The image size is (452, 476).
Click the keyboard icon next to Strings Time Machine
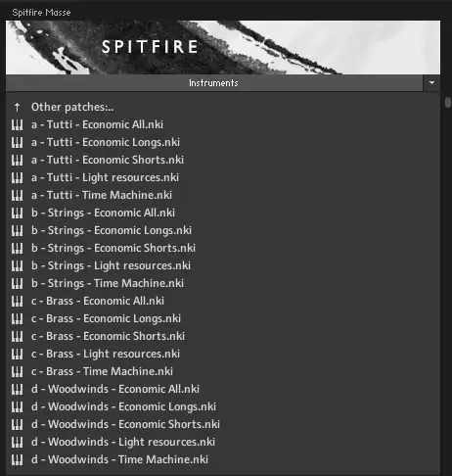pyautogui.click(x=17, y=283)
